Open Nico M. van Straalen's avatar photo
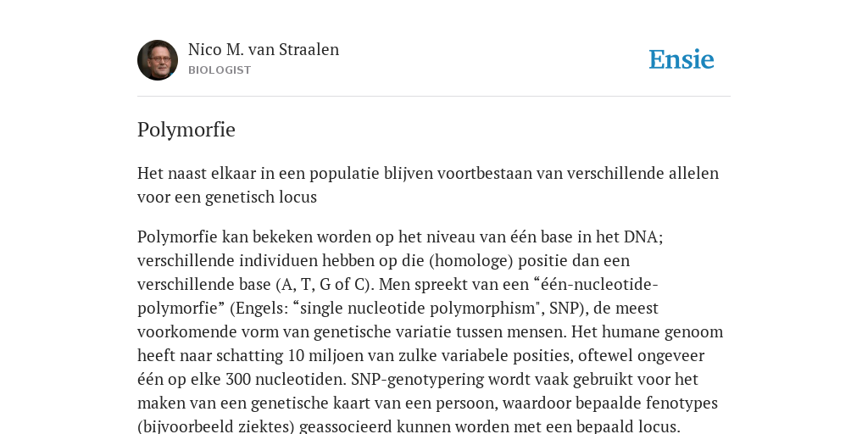 [x=158, y=60]
